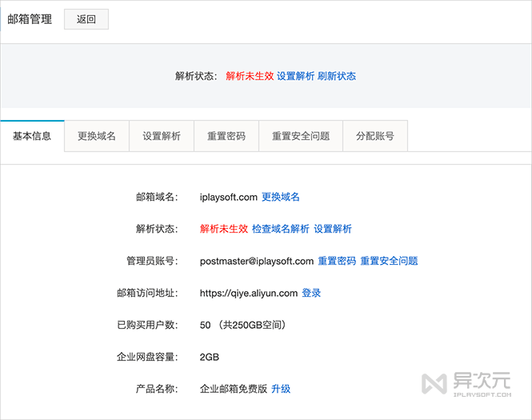532x420 pixels.
Task: Open the 设置解析 tab
Action: tap(162, 136)
